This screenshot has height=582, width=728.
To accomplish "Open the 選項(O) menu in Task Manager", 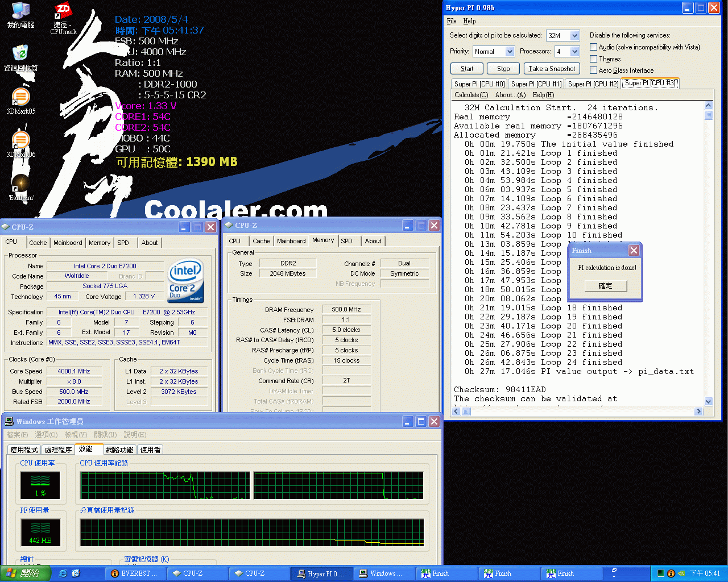I will (46, 435).
